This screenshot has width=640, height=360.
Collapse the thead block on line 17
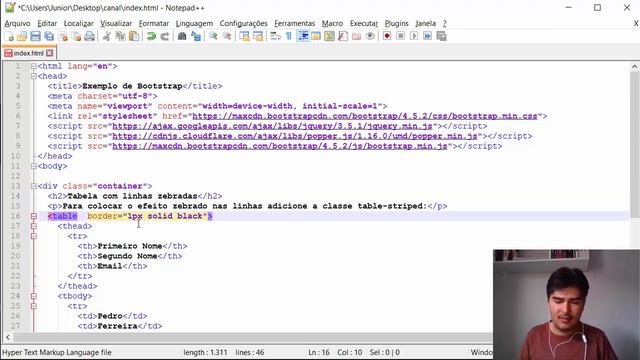(34, 226)
